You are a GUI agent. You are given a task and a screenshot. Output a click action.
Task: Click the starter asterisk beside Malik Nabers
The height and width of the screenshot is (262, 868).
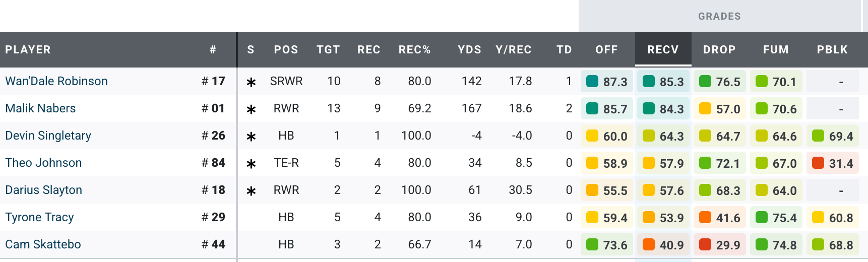point(251,109)
